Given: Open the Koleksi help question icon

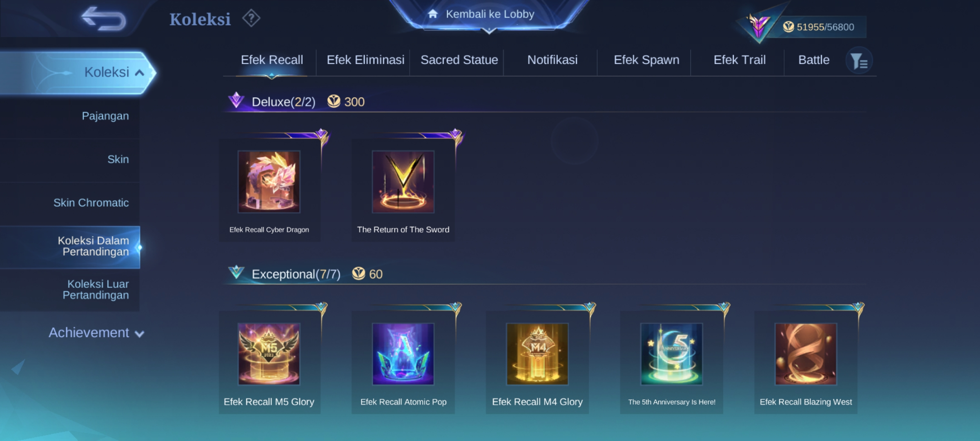Looking at the screenshot, I should (251, 18).
